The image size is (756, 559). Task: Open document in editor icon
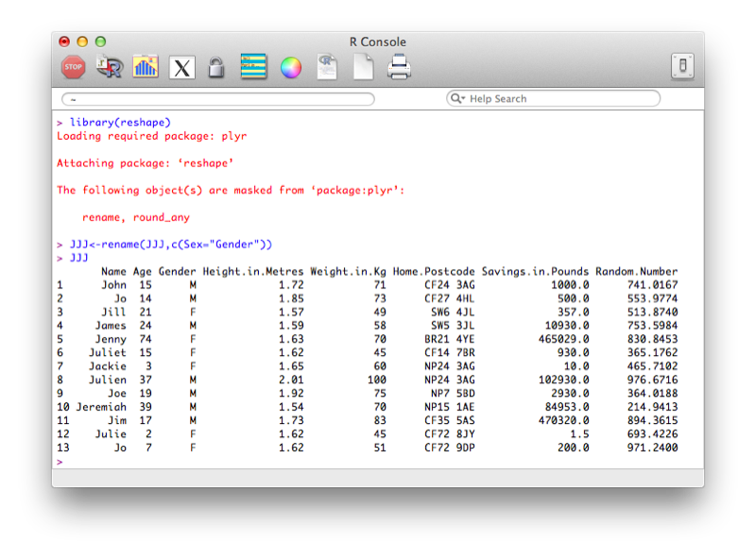click(x=327, y=66)
